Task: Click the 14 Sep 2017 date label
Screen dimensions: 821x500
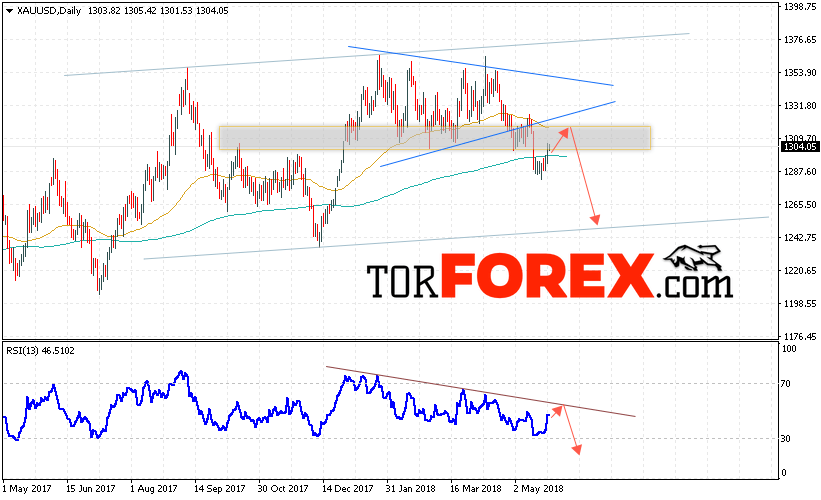Action: pyautogui.click(x=219, y=488)
